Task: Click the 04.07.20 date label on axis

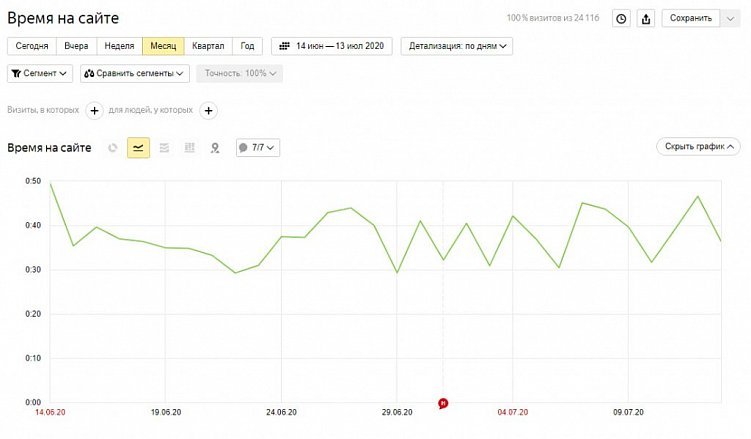Action: [512, 412]
